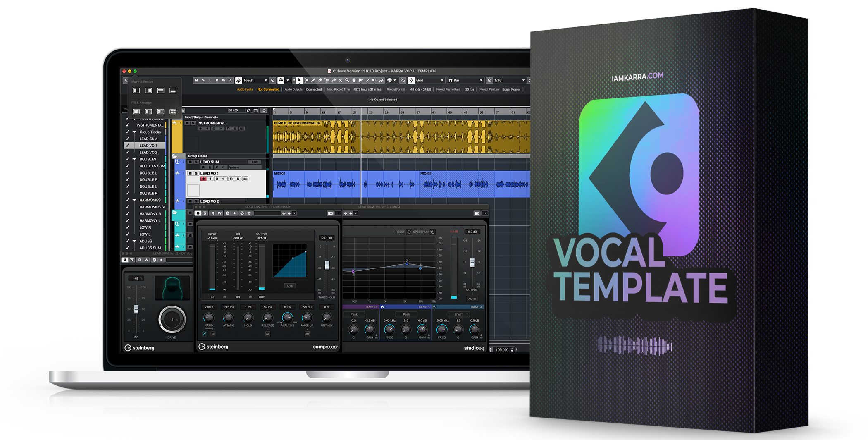Toggle StudioEQ Band 3 power button
The width and height of the screenshot is (868, 440).
pos(382,307)
